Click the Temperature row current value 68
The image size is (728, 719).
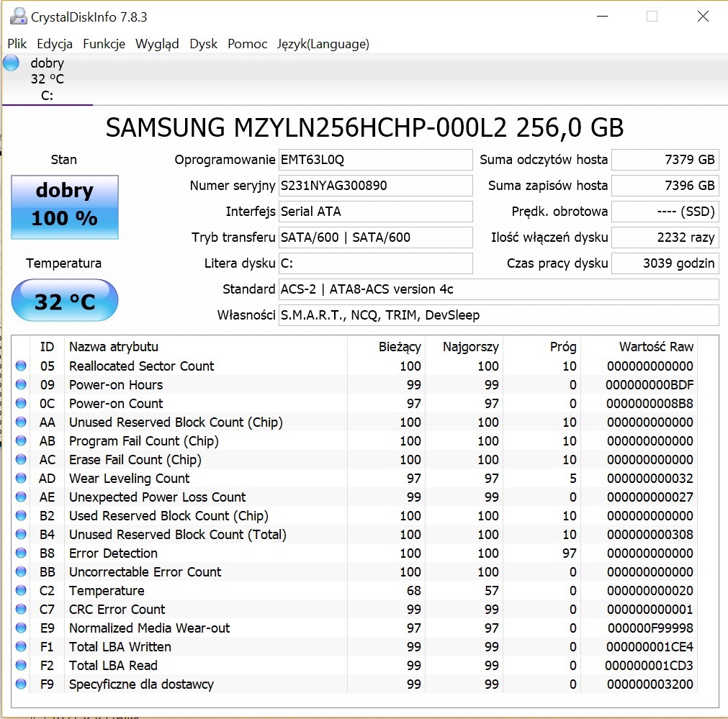tap(413, 590)
